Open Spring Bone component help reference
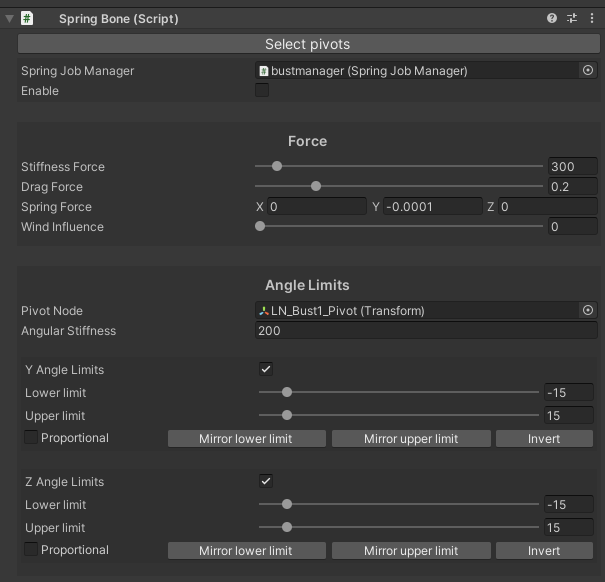This screenshot has height=582, width=605. pyautogui.click(x=552, y=18)
